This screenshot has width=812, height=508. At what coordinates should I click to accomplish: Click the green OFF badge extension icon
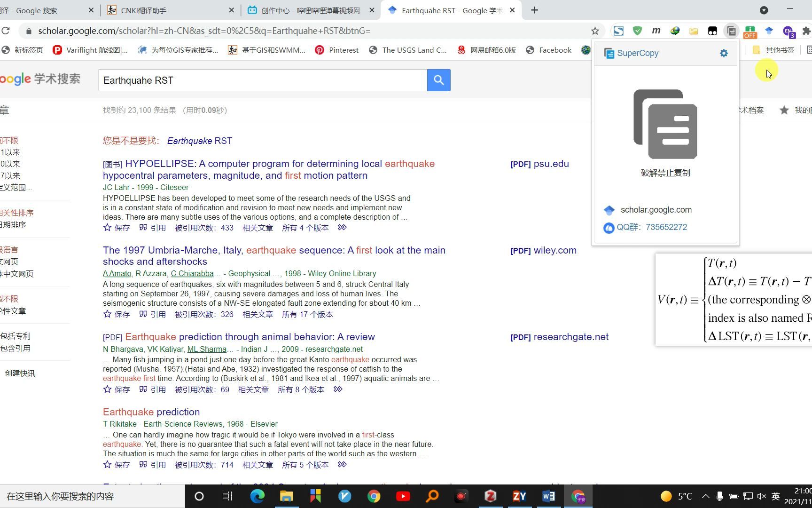[x=750, y=32]
